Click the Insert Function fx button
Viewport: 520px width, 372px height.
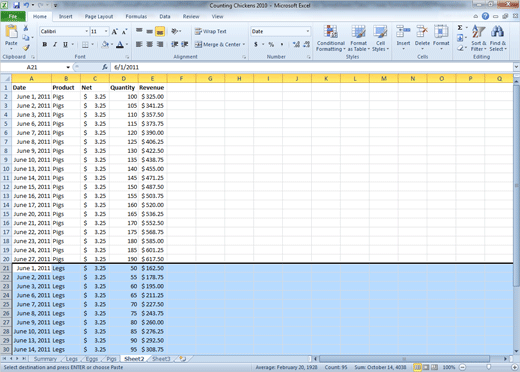pyautogui.click(x=105, y=67)
